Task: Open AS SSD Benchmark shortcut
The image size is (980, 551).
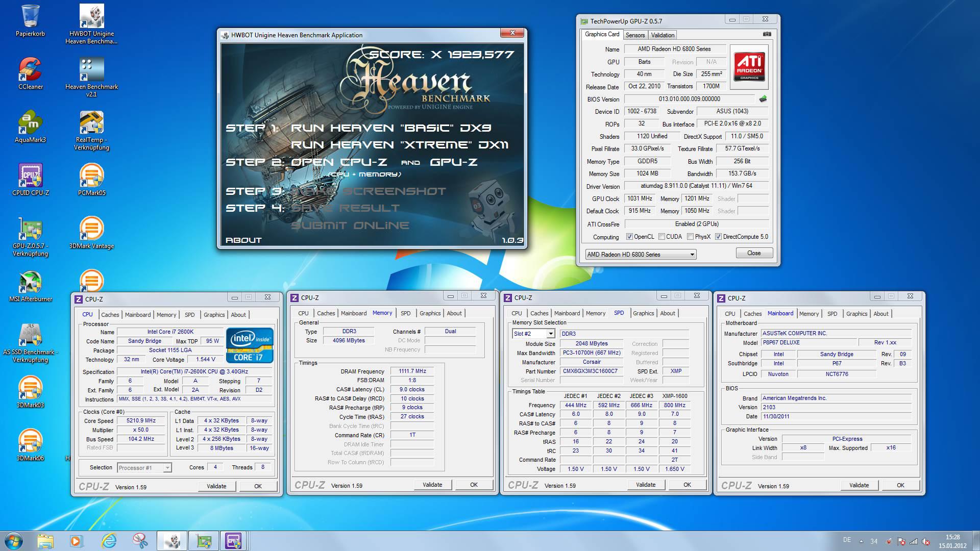Action: (31, 342)
